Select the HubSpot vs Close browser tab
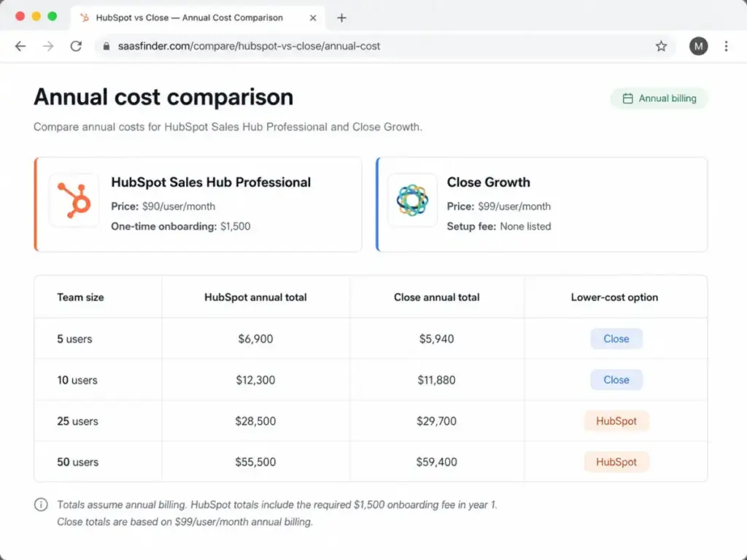This screenshot has width=747, height=560. (198, 18)
